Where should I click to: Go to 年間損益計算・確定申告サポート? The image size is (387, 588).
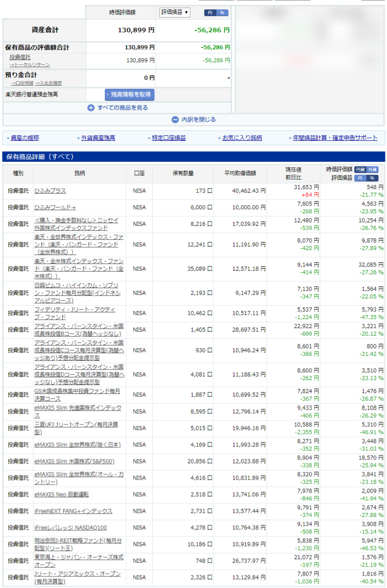tap(335, 138)
